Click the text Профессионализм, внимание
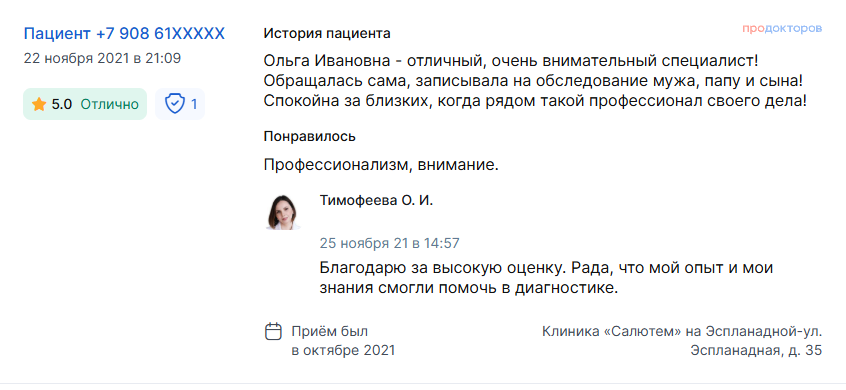 (x=381, y=165)
